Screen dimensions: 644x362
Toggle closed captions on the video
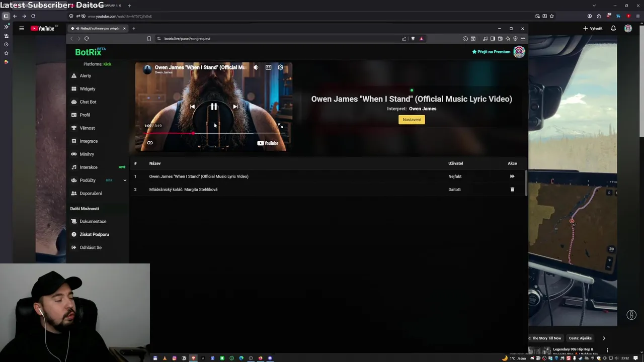pos(269,67)
